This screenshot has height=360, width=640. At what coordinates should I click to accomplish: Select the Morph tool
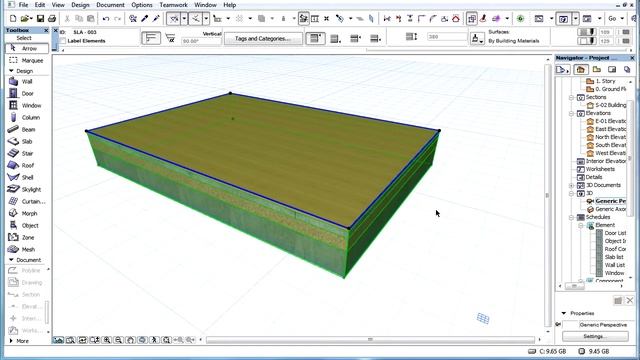(27, 213)
